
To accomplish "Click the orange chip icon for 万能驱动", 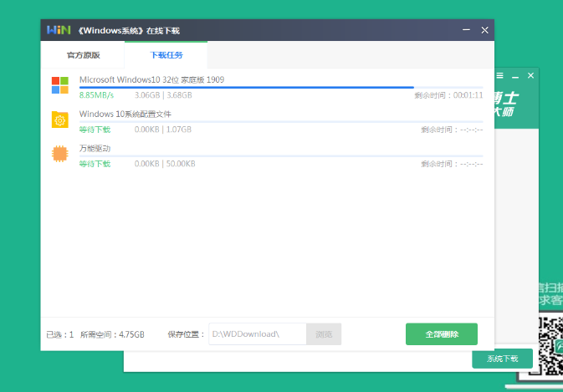I will click(60, 155).
